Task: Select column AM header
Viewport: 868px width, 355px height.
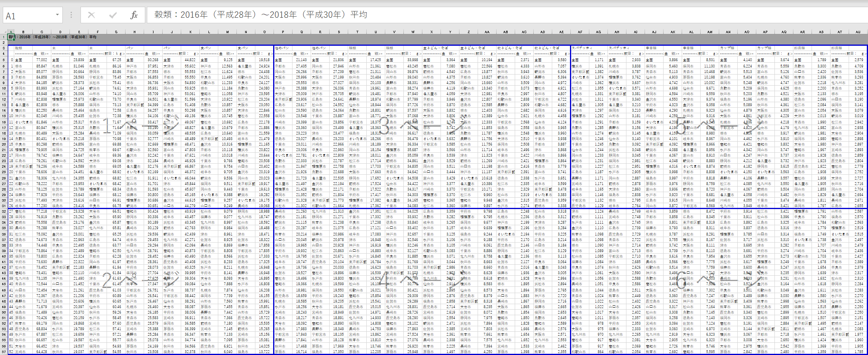Action: [710, 32]
